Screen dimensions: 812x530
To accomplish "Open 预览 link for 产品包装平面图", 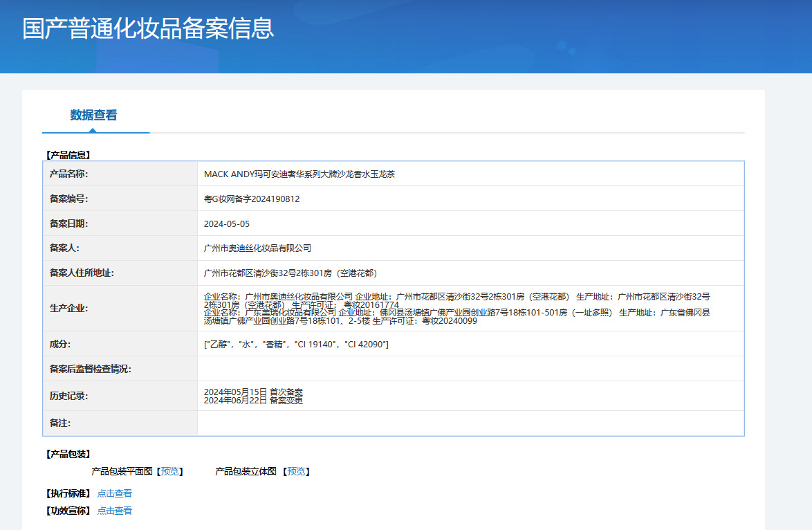I will click(170, 471).
